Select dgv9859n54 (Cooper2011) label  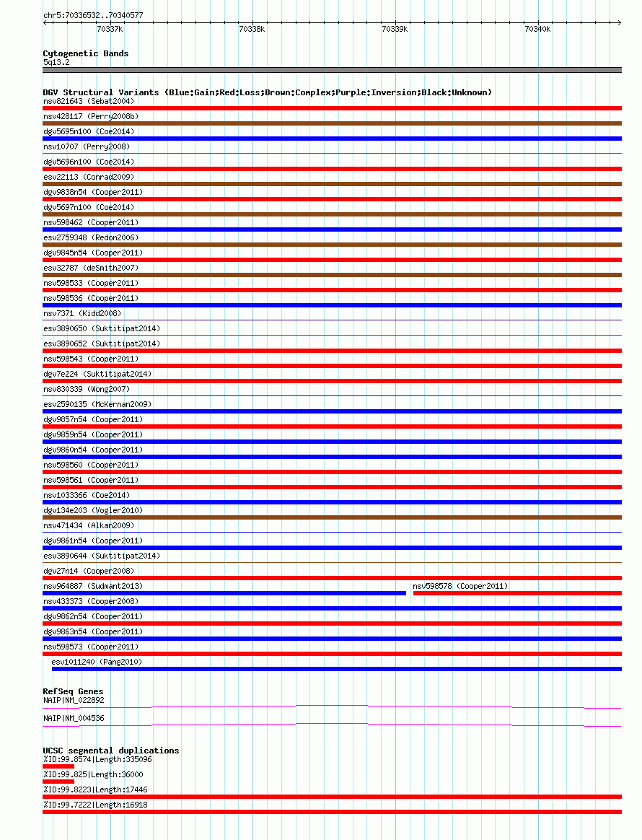pyautogui.click(x=93, y=434)
